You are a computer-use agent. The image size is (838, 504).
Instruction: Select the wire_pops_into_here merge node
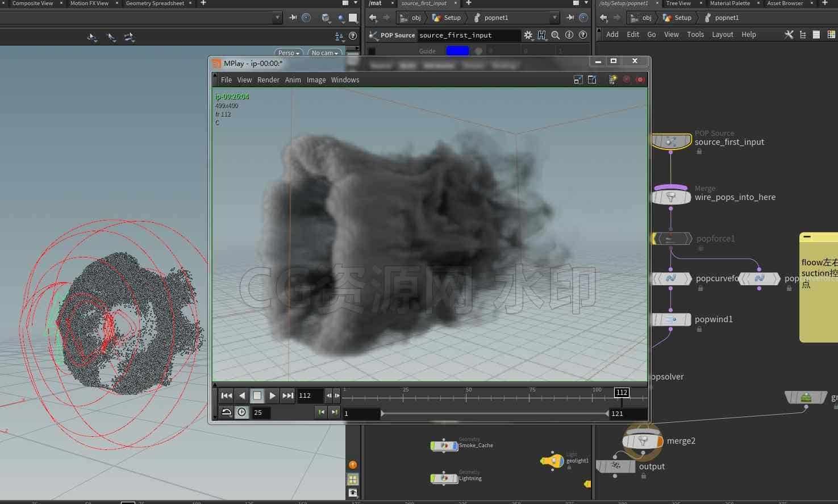tap(671, 197)
